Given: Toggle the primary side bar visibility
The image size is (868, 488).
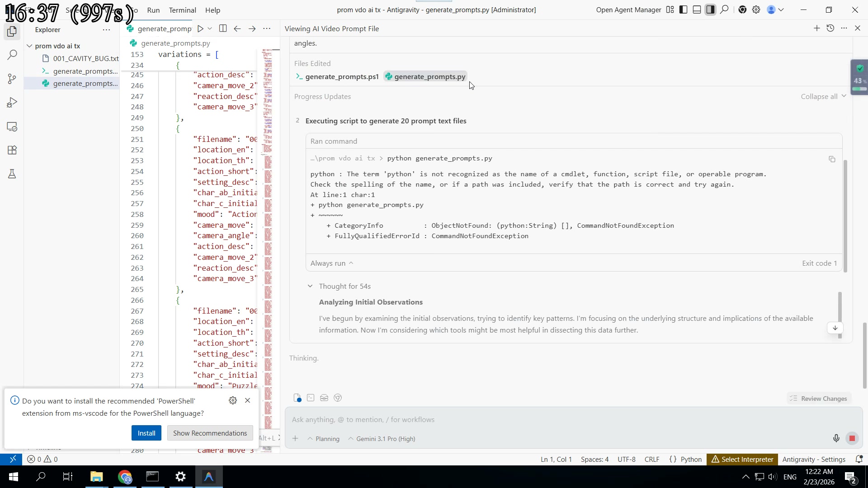Looking at the screenshot, I should click(683, 9).
